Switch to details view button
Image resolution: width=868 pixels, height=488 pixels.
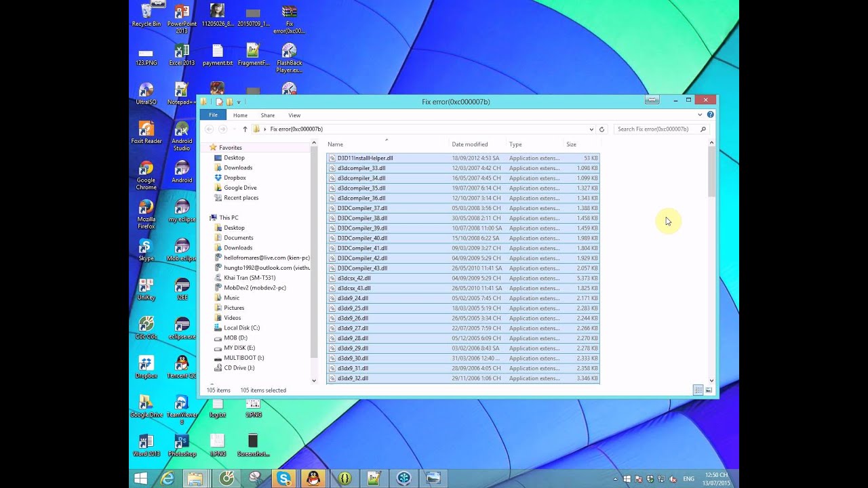coord(698,390)
